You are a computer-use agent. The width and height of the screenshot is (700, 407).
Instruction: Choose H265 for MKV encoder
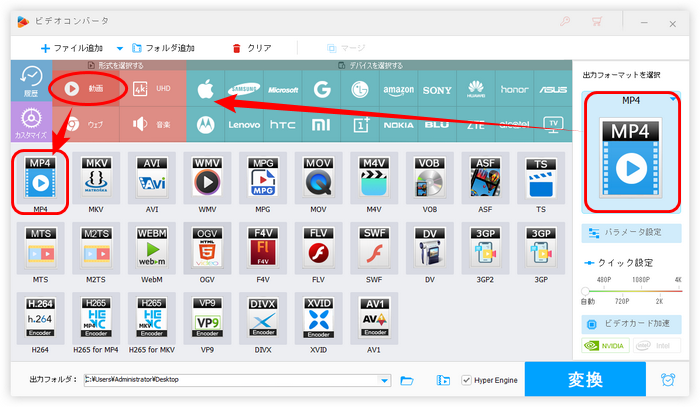[x=152, y=318]
